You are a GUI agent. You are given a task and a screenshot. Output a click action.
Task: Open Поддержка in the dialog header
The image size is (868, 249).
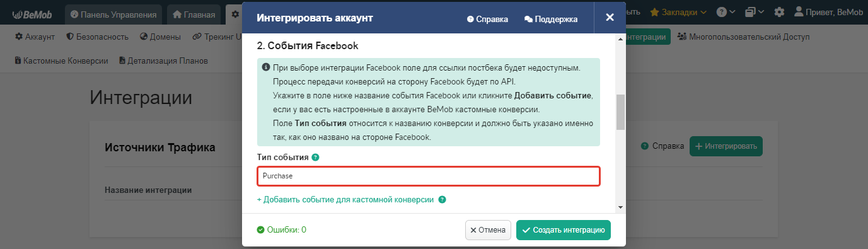click(x=551, y=19)
